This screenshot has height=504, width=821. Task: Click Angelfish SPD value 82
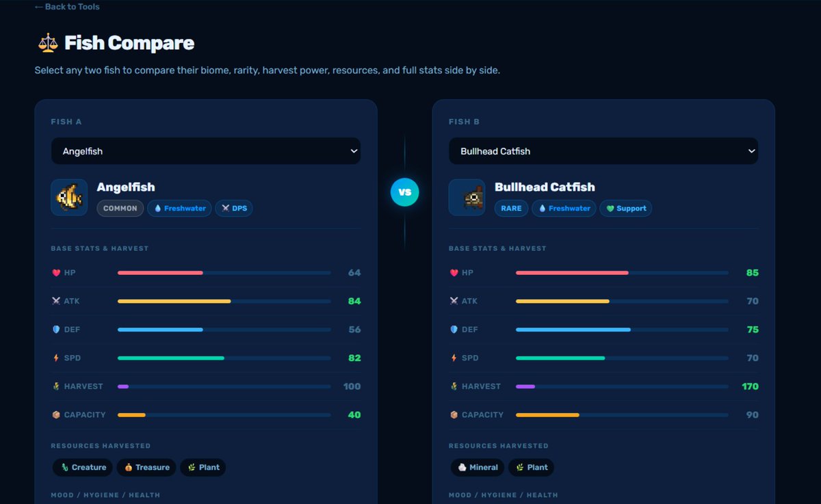pyautogui.click(x=354, y=358)
